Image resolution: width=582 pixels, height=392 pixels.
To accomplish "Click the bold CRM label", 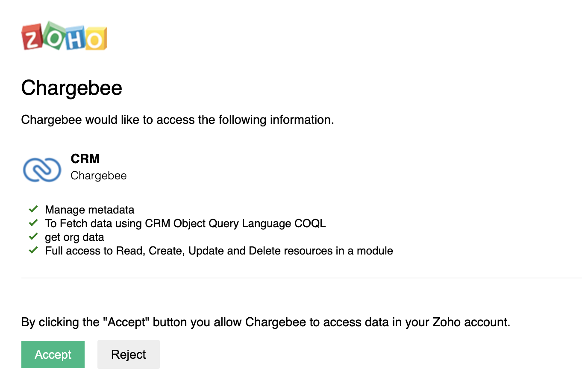I will (85, 158).
